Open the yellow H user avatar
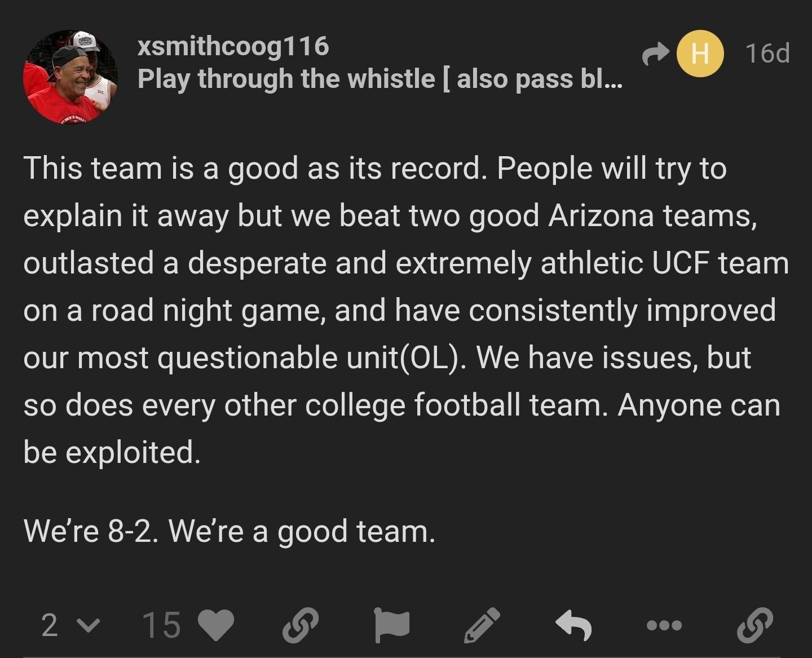The width and height of the screenshot is (812, 658). [x=699, y=54]
